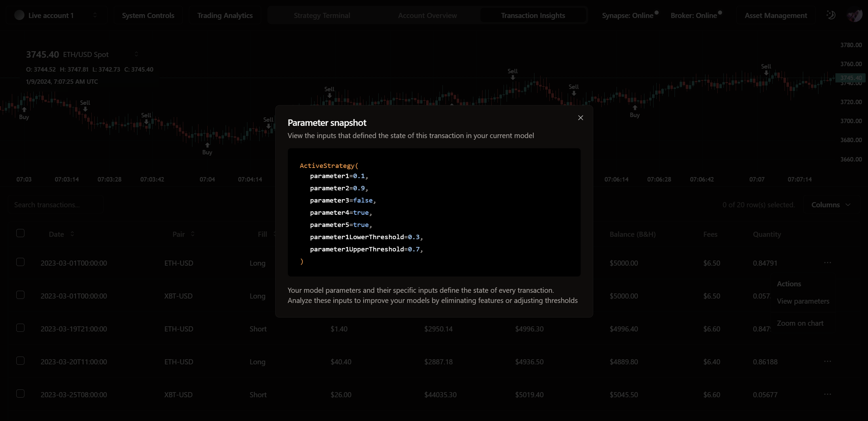Select the first 2023-03-01 ETH-USD row checkbox

pyautogui.click(x=20, y=262)
